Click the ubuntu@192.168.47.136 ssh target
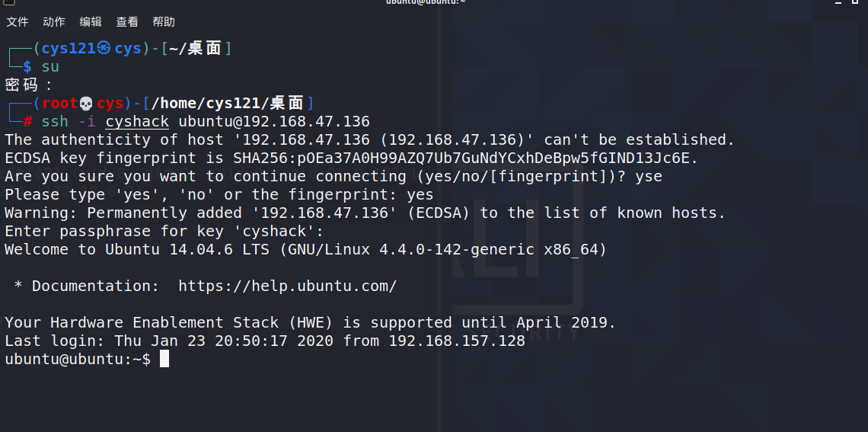Viewport: 868px width, 432px height. pos(274,122)
